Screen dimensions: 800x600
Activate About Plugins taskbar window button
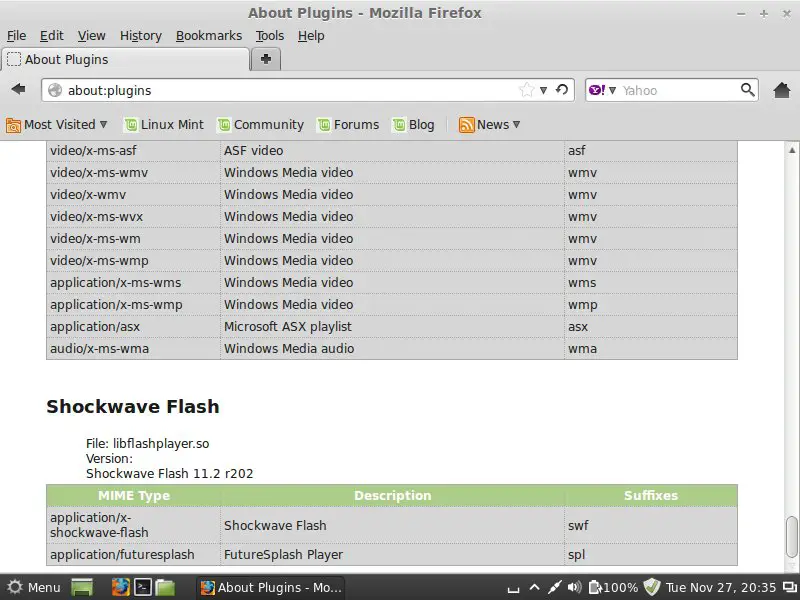point(271,587)
